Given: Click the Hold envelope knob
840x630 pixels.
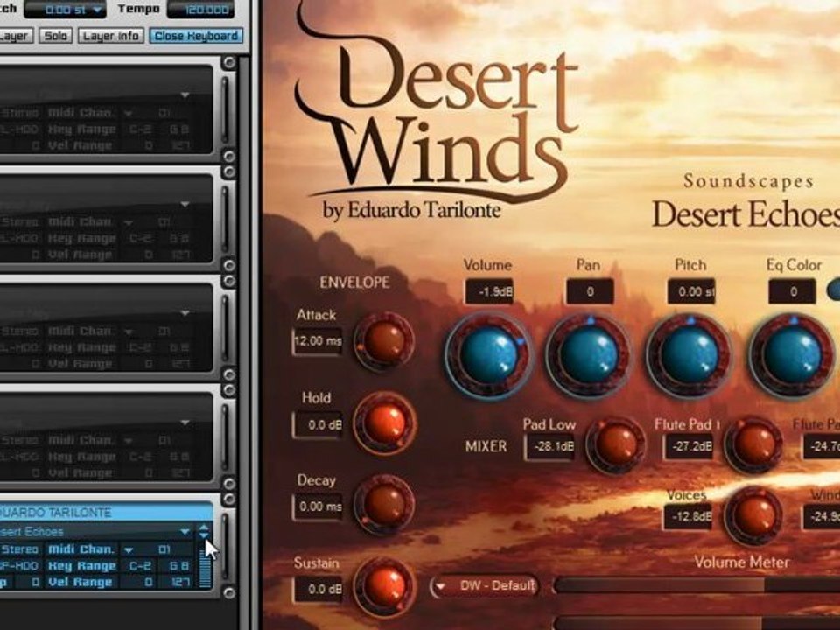Looking at the screenshot, I should point(384,423).
